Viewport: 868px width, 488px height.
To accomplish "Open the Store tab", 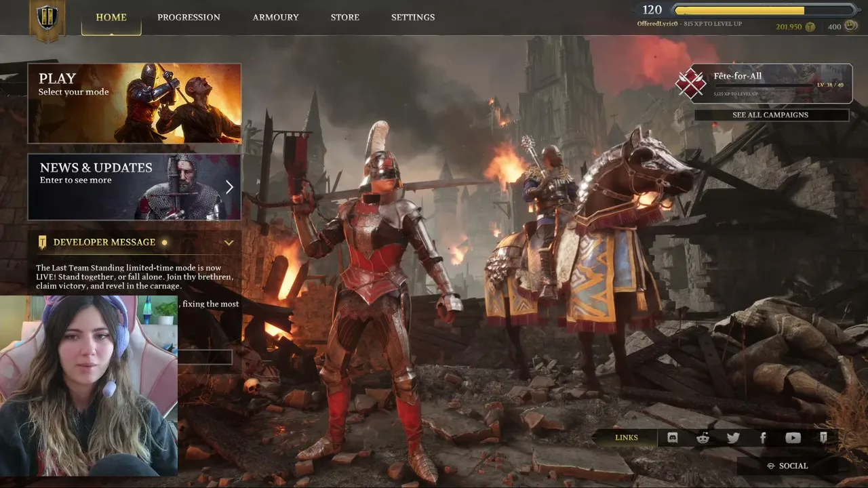I will coord(345,18).
